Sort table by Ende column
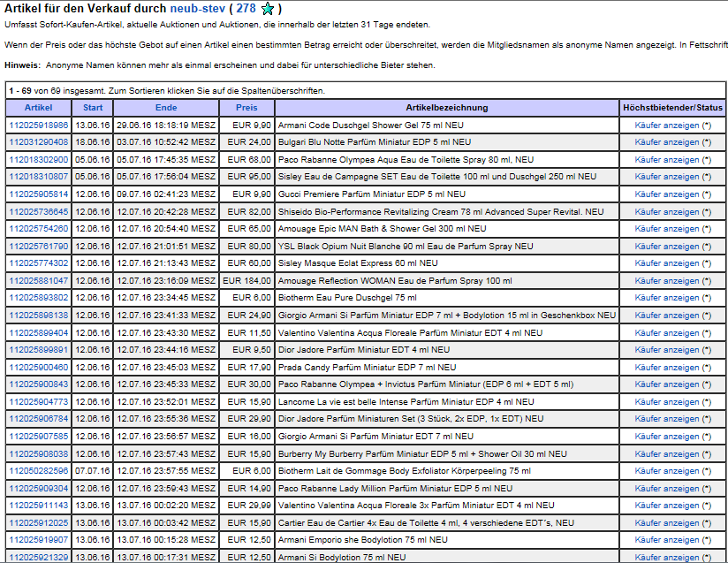728x563 pixels. click(x=166, y=108)
